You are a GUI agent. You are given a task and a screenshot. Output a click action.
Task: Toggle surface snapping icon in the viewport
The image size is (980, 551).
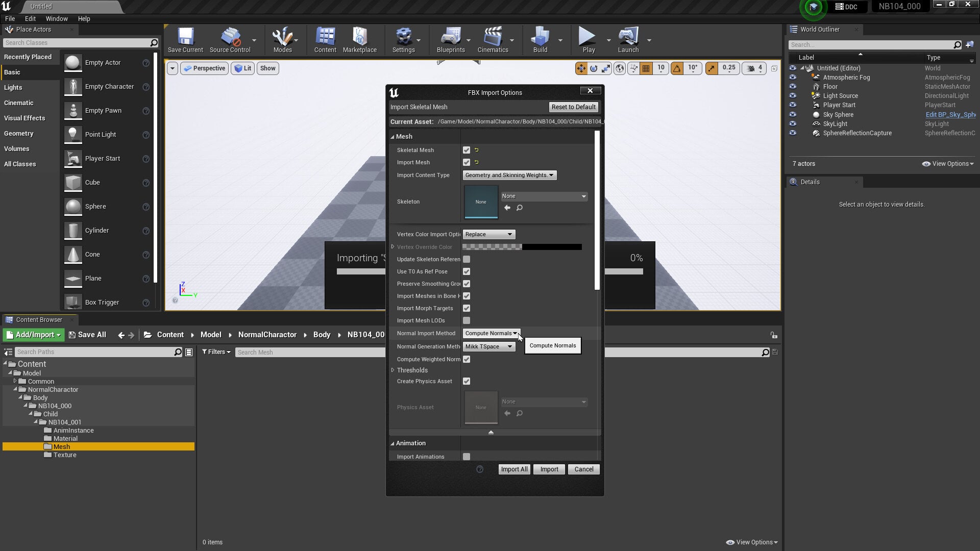coord(633,68)
